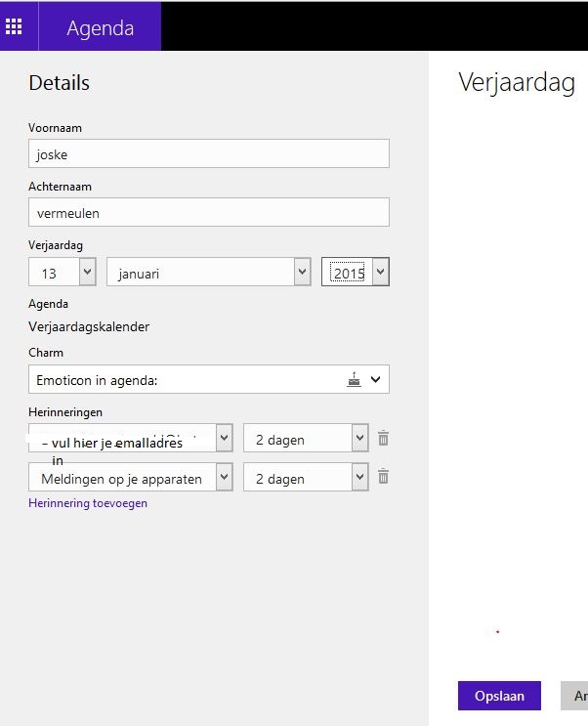The height and width of the screenshot is (726, 588).
Task: Click the birthday cake charm icon
Action: point(355,380)
